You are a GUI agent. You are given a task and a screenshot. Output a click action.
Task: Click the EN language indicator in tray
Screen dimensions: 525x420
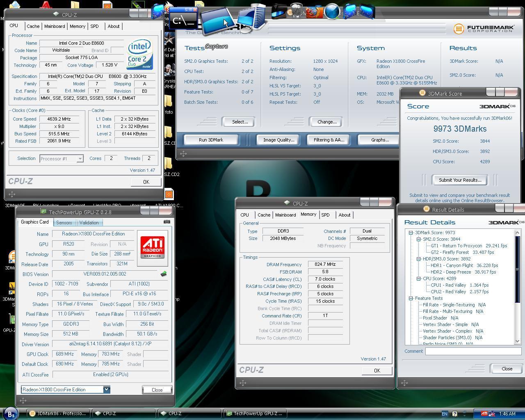(444, 414)
